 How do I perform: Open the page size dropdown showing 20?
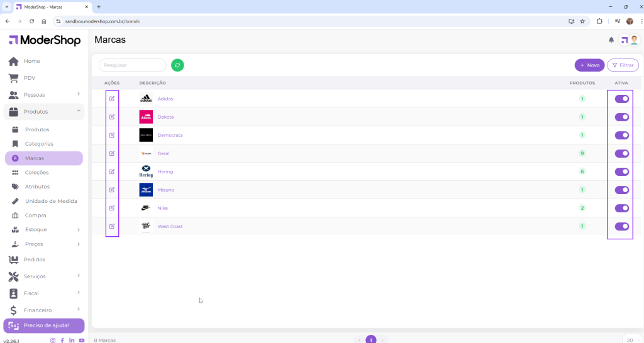click(x=631, y=339)
